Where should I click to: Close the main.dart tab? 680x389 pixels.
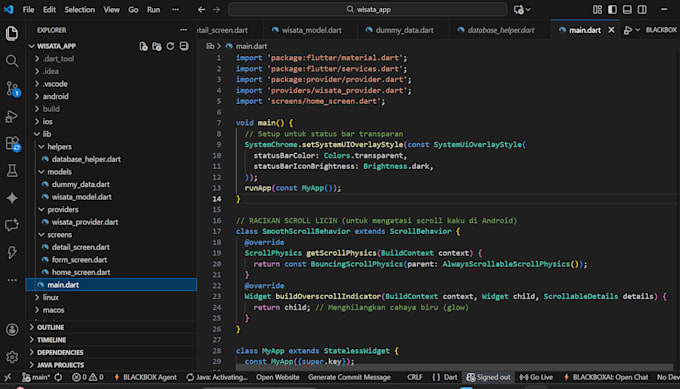[611, 30]
